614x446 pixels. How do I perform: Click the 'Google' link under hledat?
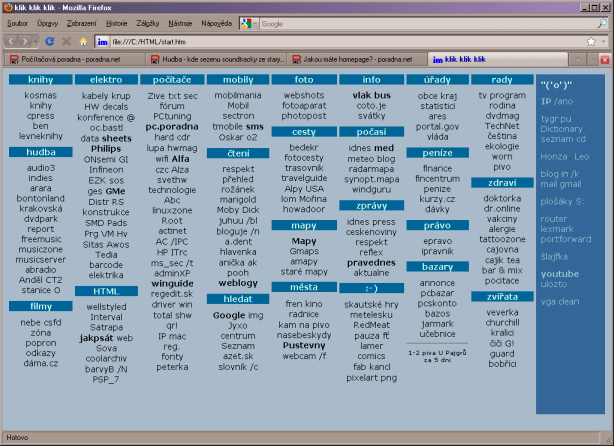[229, 315]
